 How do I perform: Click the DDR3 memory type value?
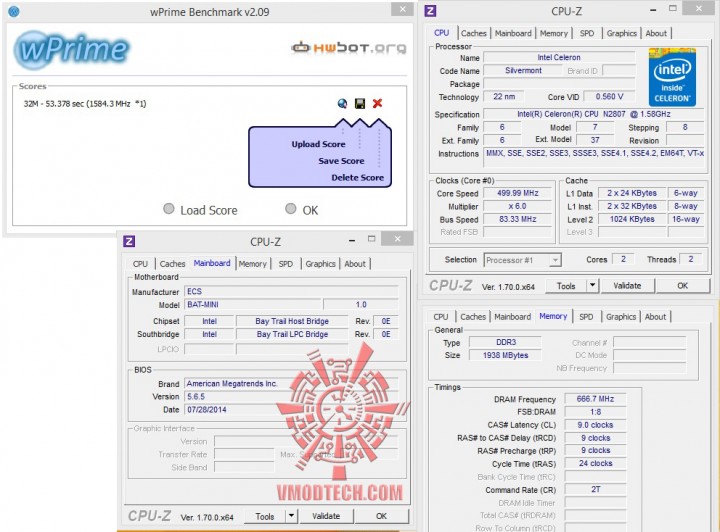click(505, 342)
